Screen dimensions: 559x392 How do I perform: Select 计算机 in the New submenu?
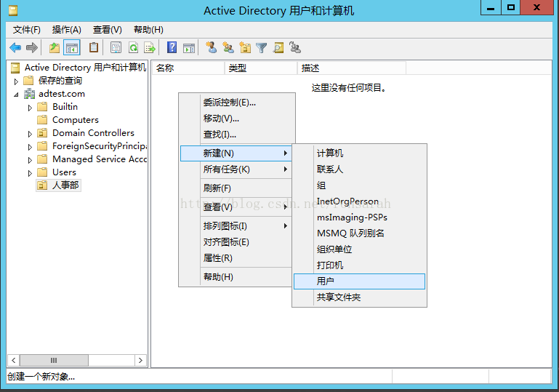[359, 153]
